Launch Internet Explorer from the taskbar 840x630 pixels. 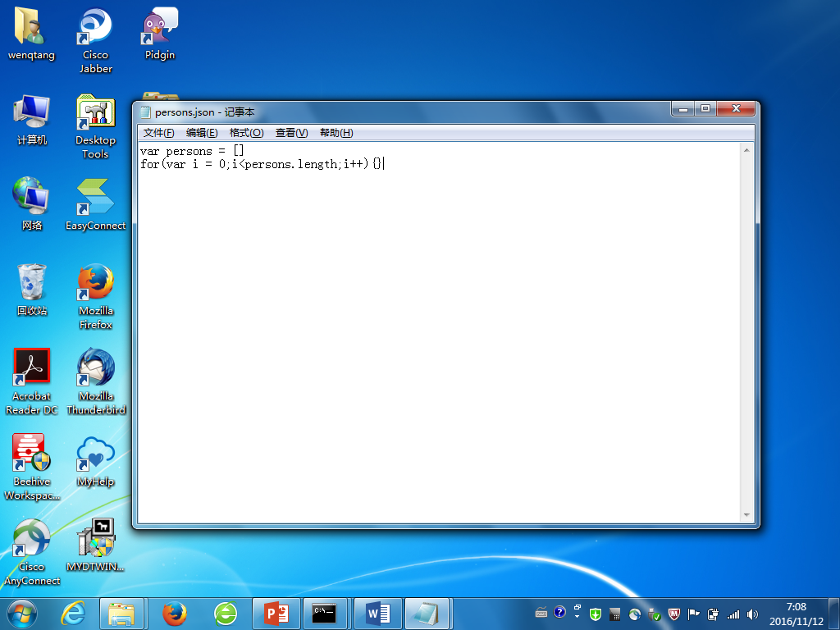click(72, 614)
